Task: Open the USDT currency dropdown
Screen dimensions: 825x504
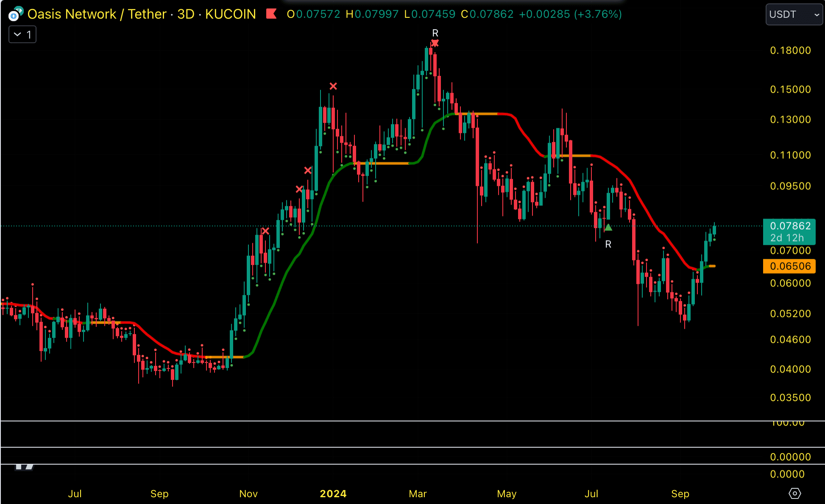Action: (794, 14)
